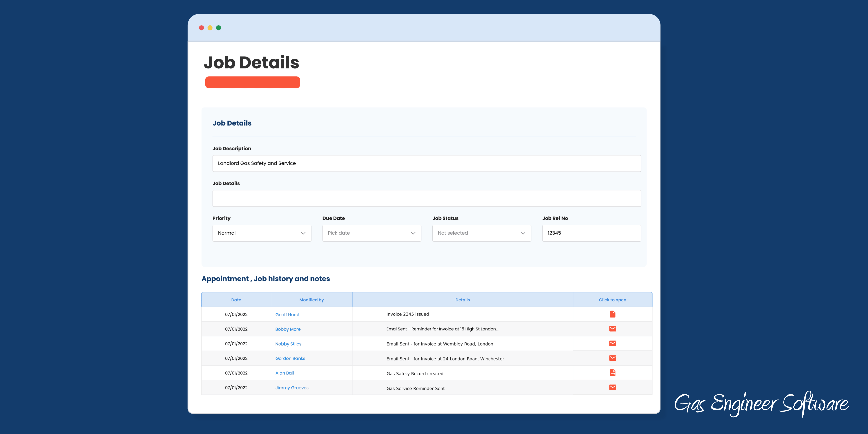Screen dimensions: 868x434
Task: Click the Job Details text area field
Action: (427, 198)
